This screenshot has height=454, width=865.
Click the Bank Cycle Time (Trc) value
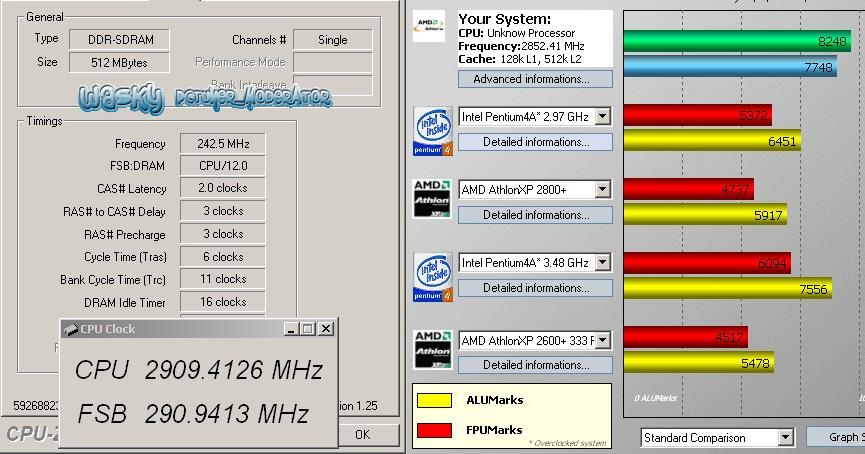pos(223,279)
